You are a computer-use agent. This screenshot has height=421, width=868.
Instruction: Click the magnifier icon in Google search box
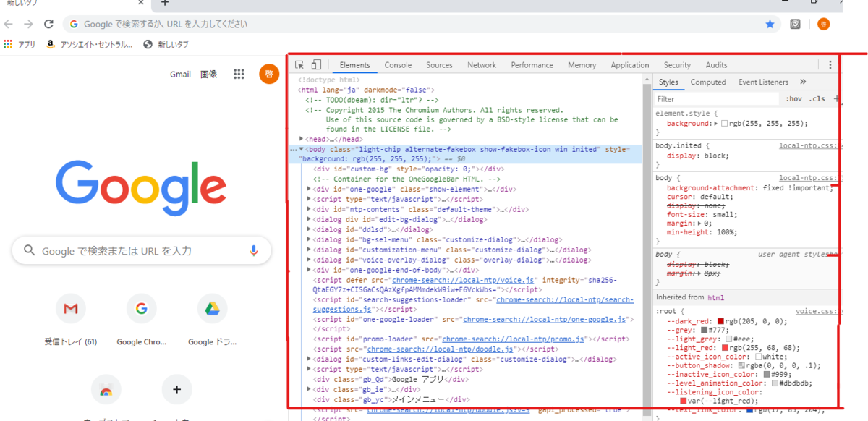30,250
